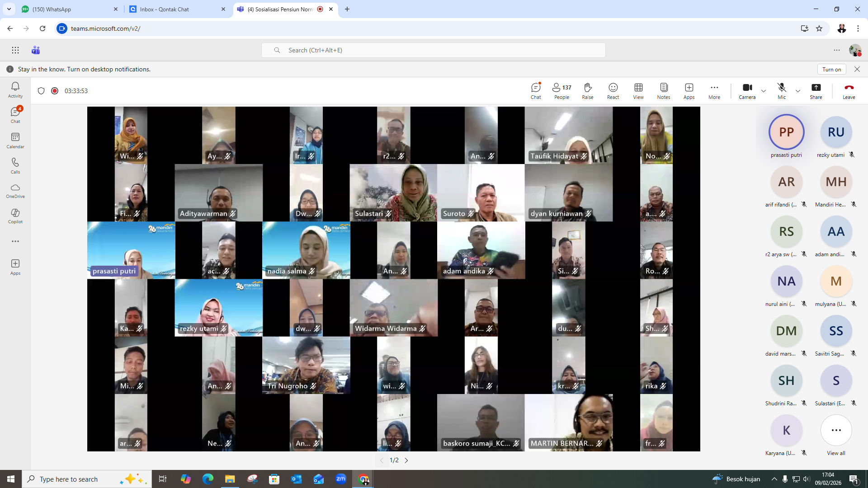
Task: Select Tri Nugroho video tile
Action: coord(306,365)
